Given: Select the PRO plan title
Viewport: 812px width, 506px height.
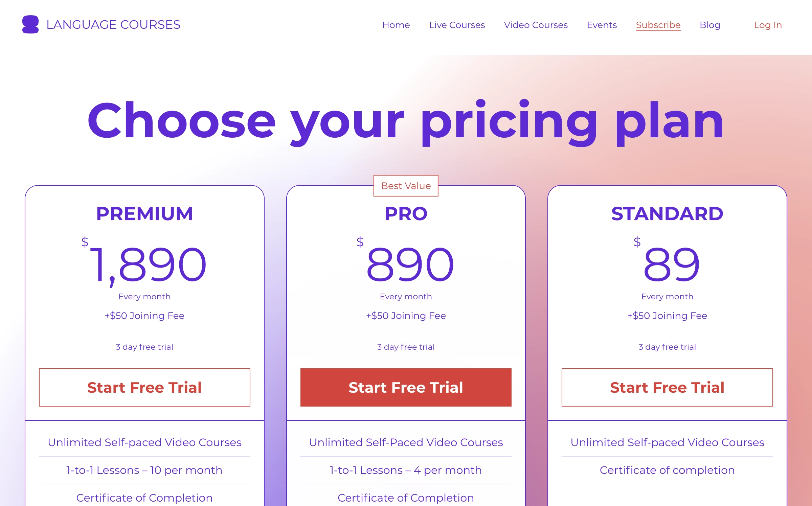Looking at the screenshot, I should (x=406, y=214).
